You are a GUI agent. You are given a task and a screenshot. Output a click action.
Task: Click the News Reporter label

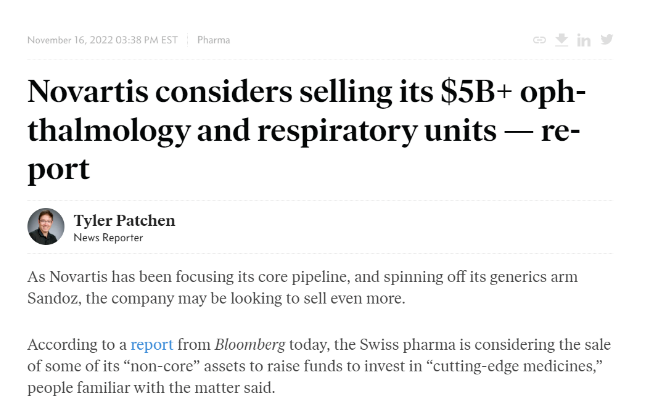(x=108, y=238)
